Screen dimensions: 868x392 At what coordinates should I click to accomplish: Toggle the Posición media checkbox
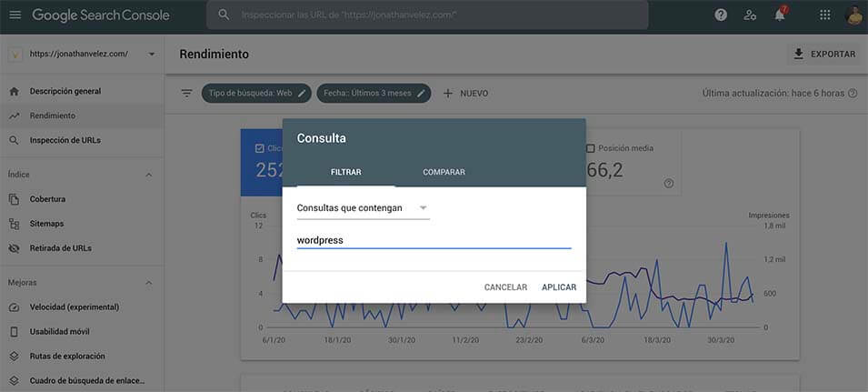pos(590,148)
